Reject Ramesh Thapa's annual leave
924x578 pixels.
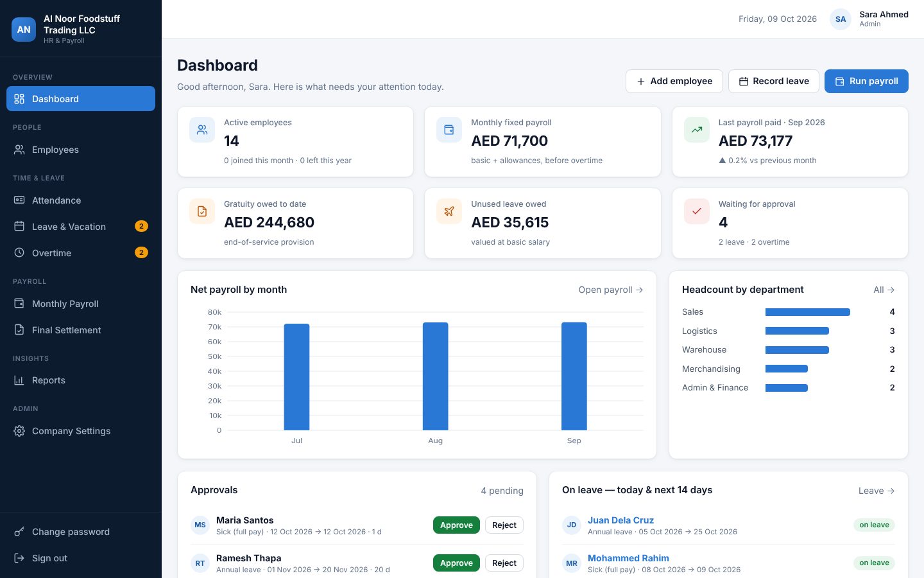coord(504,563)
